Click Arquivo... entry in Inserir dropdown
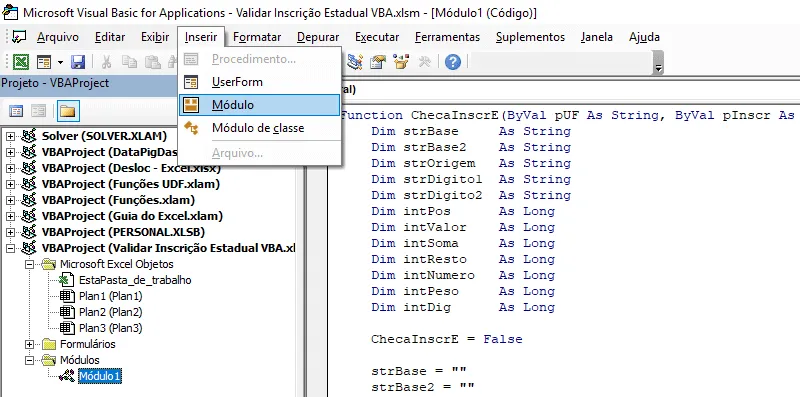 [259, 153]
